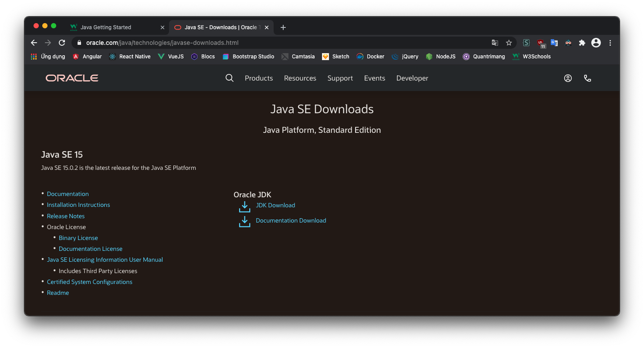Open the Resources menu
Screen dimensions: 644x348
click(300, 78)
